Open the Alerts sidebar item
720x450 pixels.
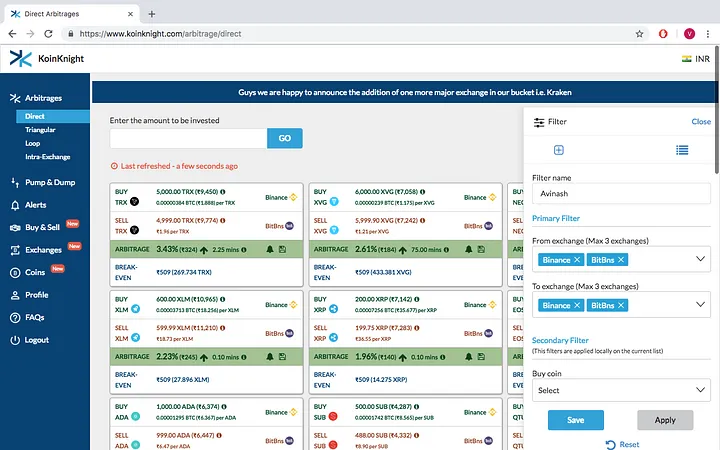pyautogui.click(x=36, y=204)
